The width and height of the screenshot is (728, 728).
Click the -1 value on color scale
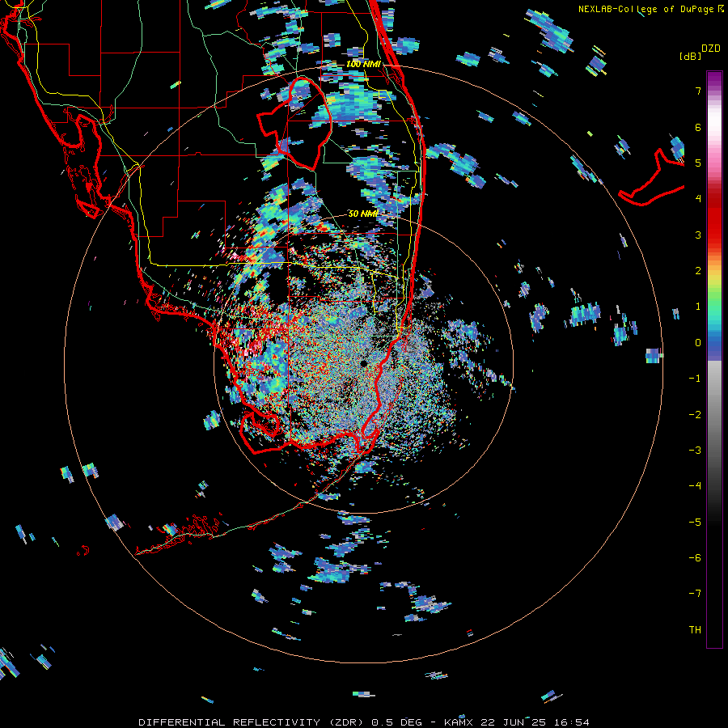(695, 379)
